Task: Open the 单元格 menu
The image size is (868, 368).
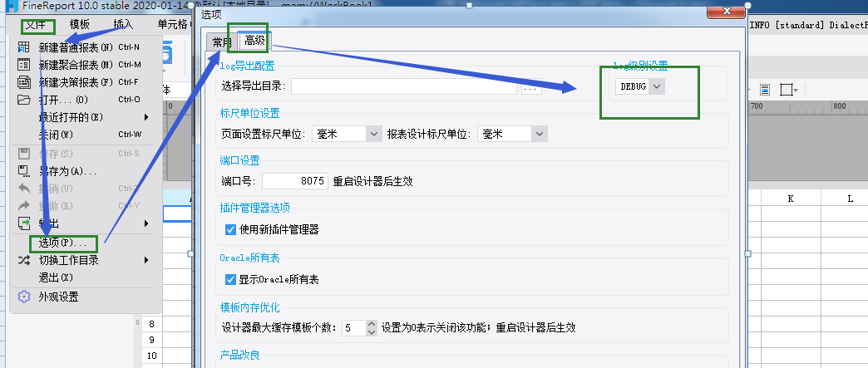Action: point(173,24)
